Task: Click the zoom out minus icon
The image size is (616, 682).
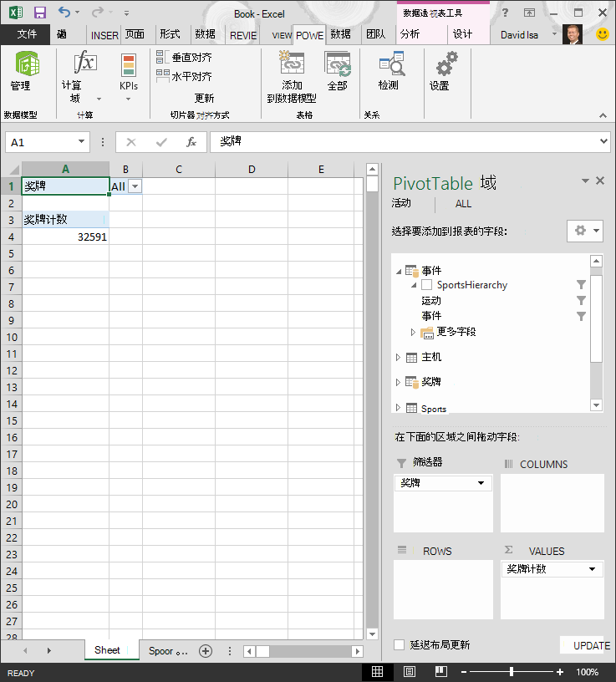Action: pos(464,672)
